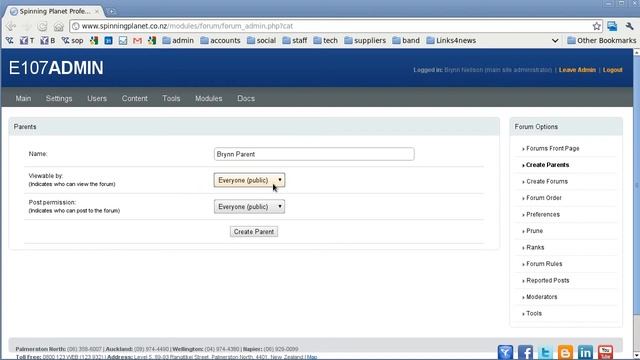Screen dimensions: 640x360
Task: Open the band bookmarks folder
Action: pyautogui.click(x=406, y=40)
